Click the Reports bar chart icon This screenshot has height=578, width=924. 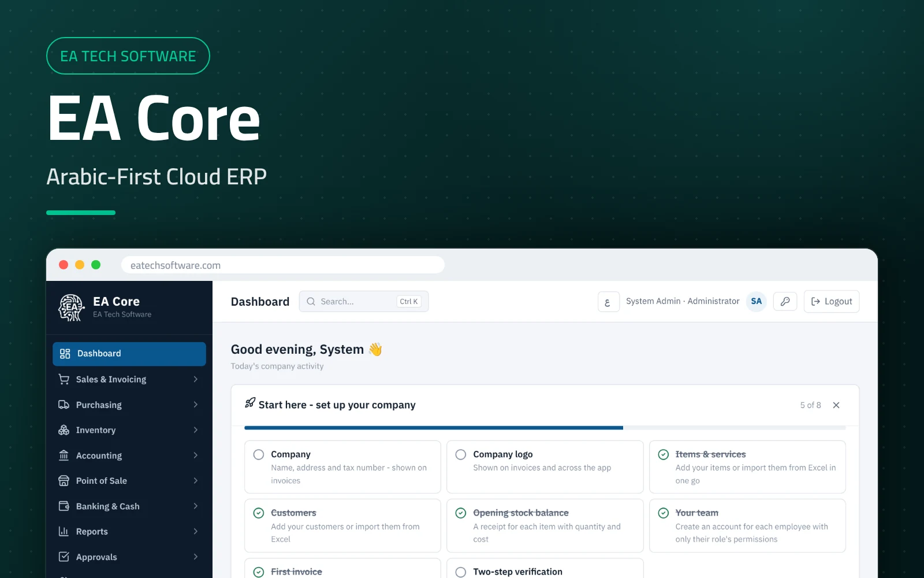tap(64, 532)
